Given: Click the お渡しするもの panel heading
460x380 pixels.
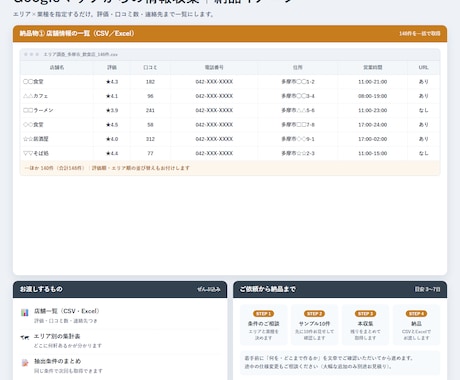Looking at the screenshot, I should click(41, 289).
